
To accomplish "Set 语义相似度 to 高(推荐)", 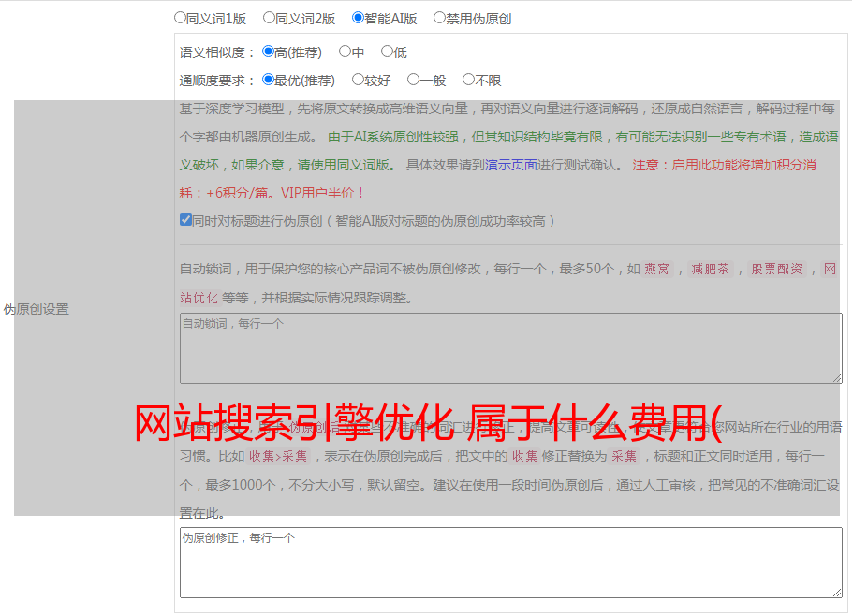I will [x=268, y=51].
